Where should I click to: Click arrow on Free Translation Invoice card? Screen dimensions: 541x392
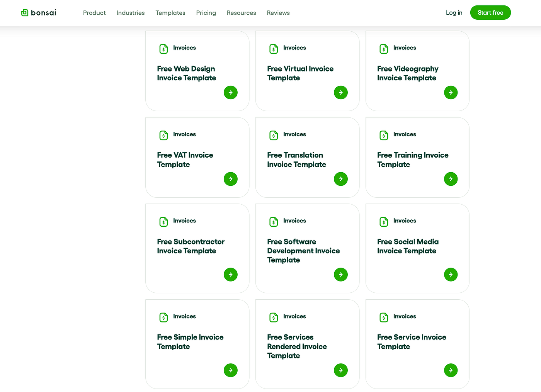(341, 179)
